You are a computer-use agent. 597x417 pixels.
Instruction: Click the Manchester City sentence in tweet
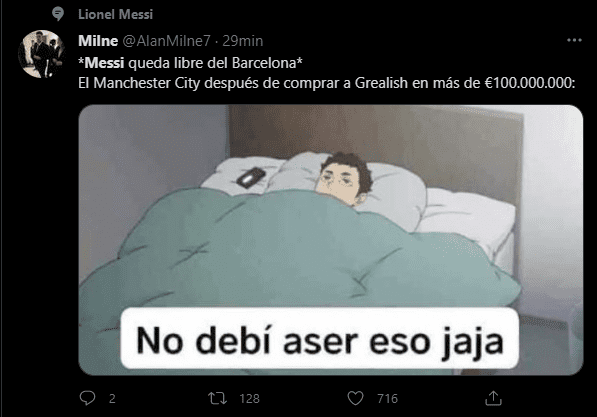pyautogui.click(x=326, y=83)
